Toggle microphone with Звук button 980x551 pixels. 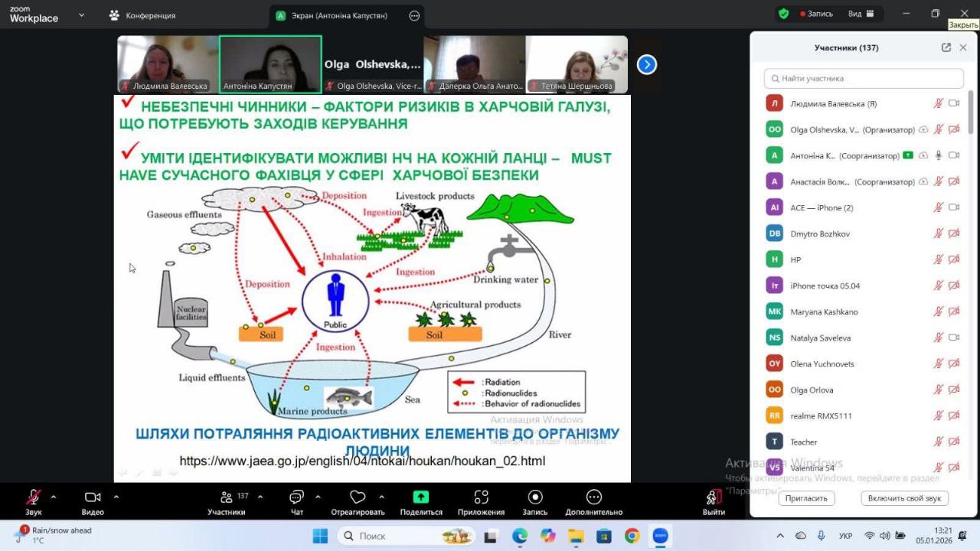(x=34, y=497)
